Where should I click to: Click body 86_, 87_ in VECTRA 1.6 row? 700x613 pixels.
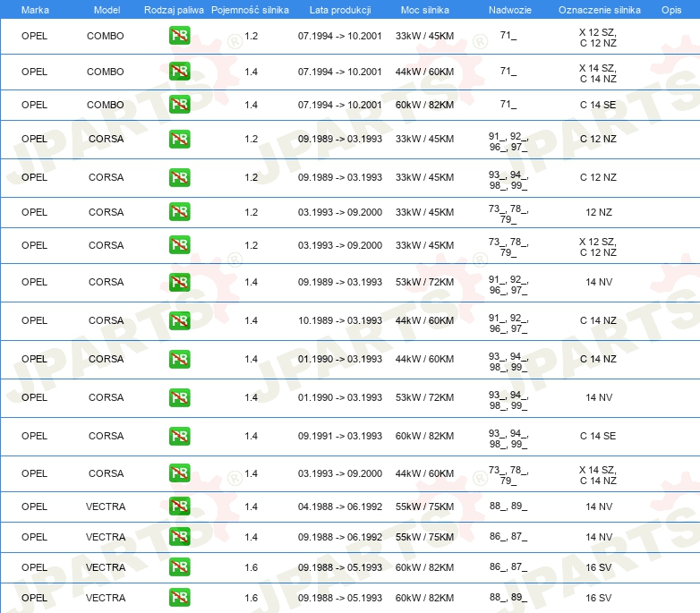[508, 566]
